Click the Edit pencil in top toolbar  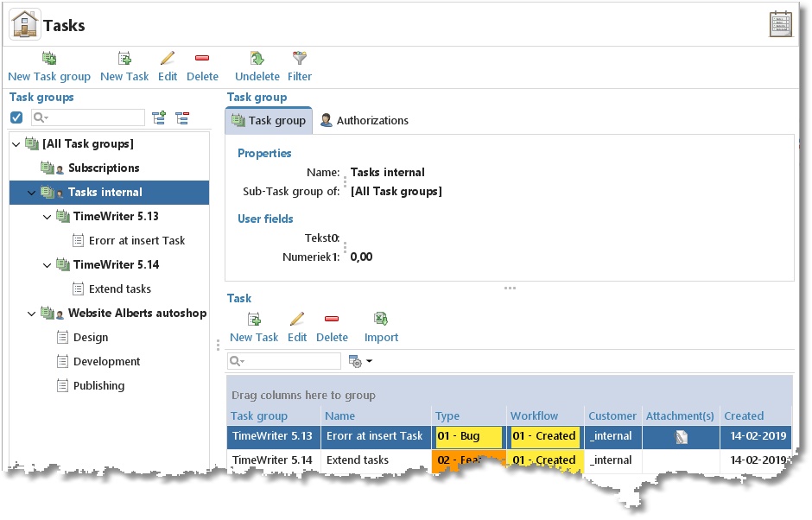[168, 67]
